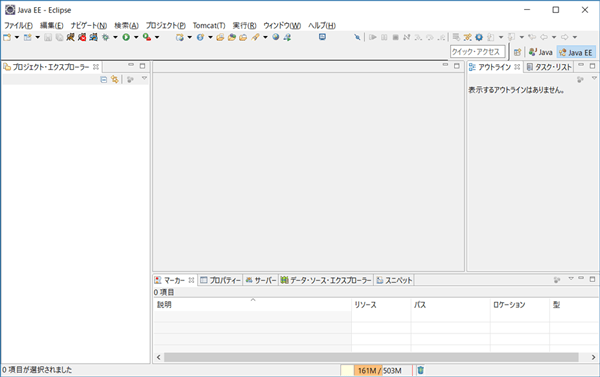The width and height of the screenshot is (600, 377).
Task: Click the Debug bug icon
Action: pos(106,37)
